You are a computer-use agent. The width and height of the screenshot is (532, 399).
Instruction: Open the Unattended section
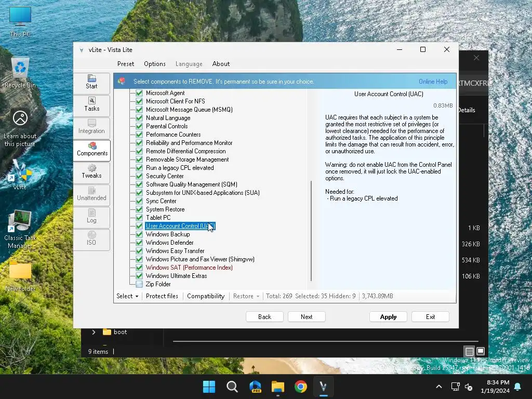point(91,194)
